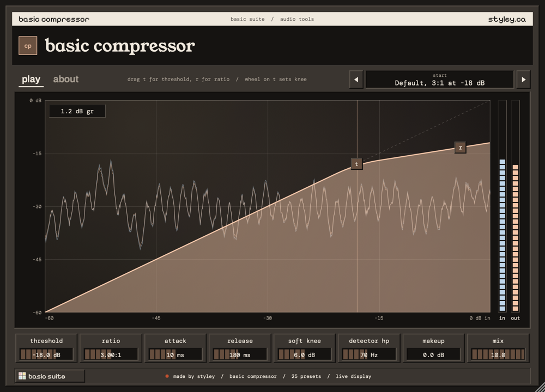Adjust the mix slider 10.0
The width and height of the screenshot is (545, 392).
point(498,355)
